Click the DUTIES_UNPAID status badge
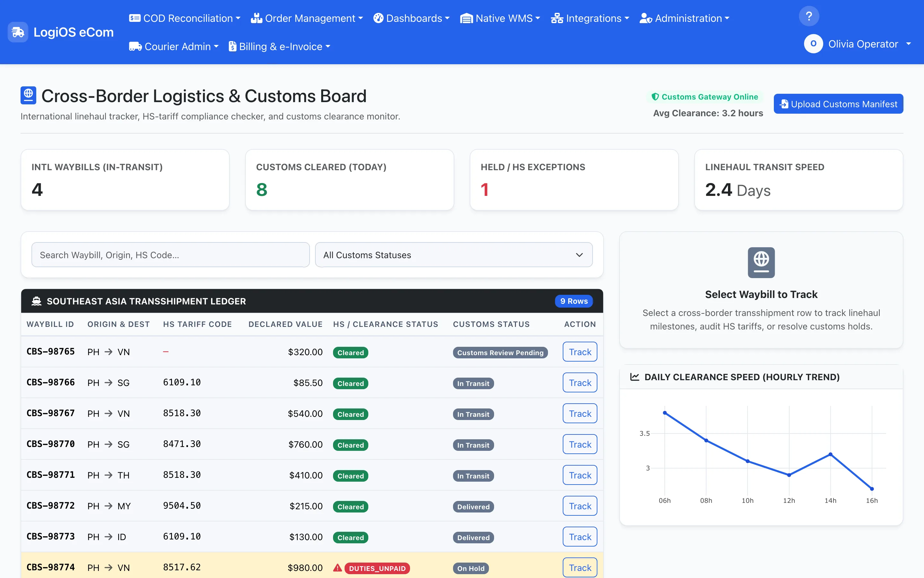The height and width of the screenshot is (578, 924). click(377, 568)
